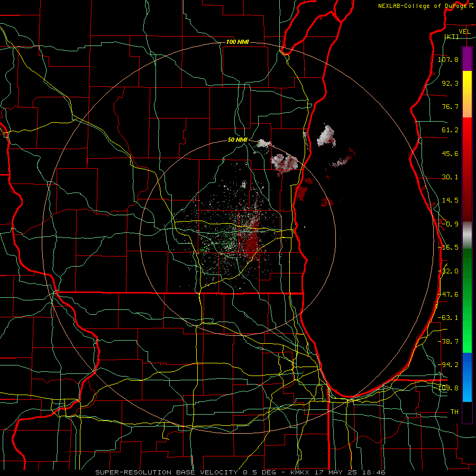Click the blue segment of velocity color bar

click(467, 377)
